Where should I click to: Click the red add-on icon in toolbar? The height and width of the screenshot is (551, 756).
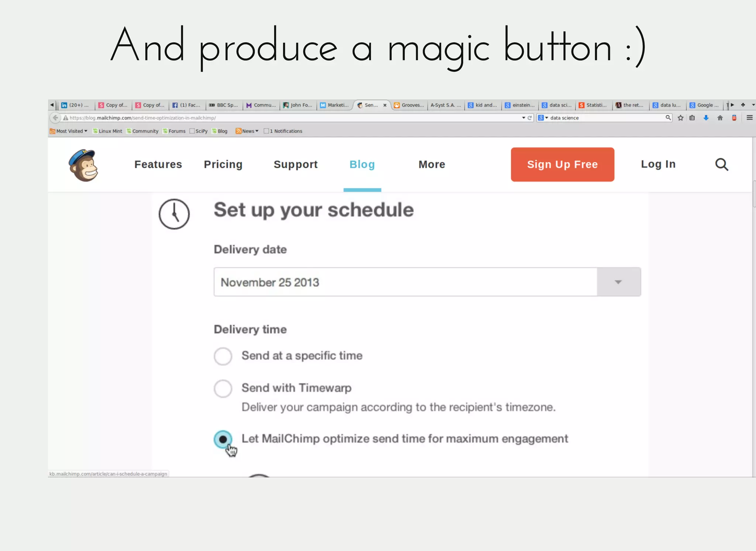point(734,118)
